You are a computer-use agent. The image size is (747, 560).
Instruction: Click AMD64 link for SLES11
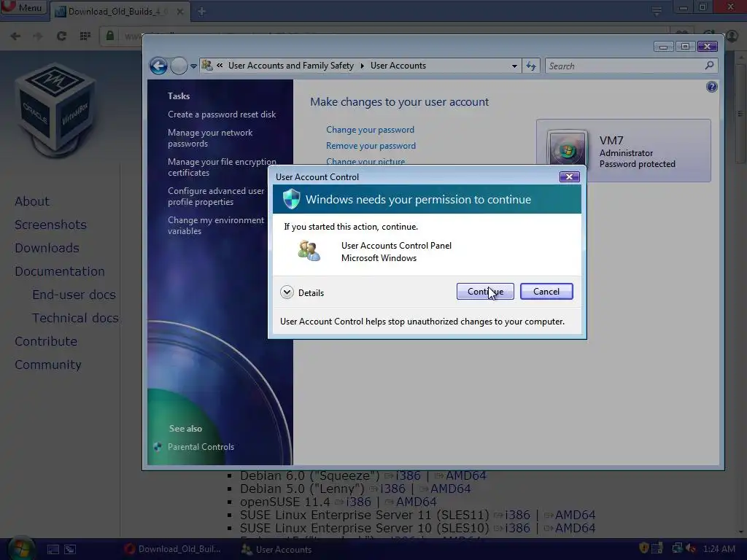click(575, 515)
